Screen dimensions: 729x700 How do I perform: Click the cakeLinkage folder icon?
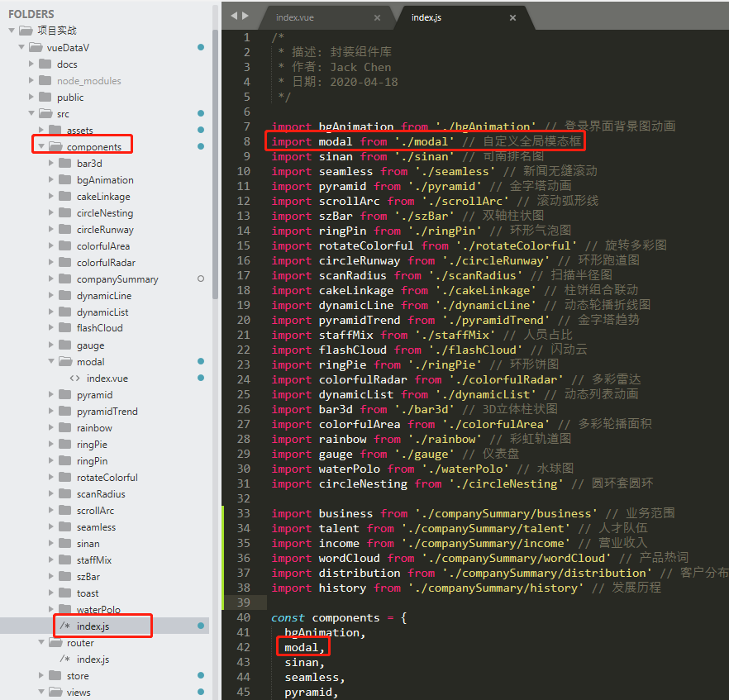click(x=64, y=196)
